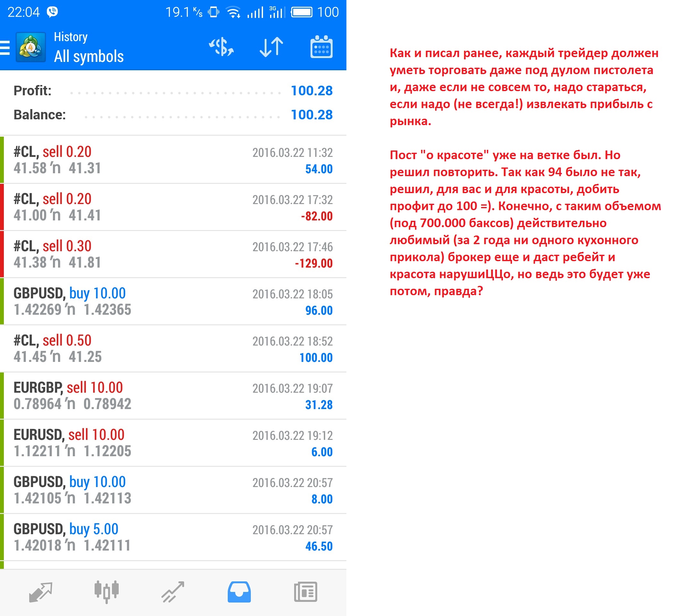Open the GBPUSD buy 10.00 trade at 18:05

point(174,302)
